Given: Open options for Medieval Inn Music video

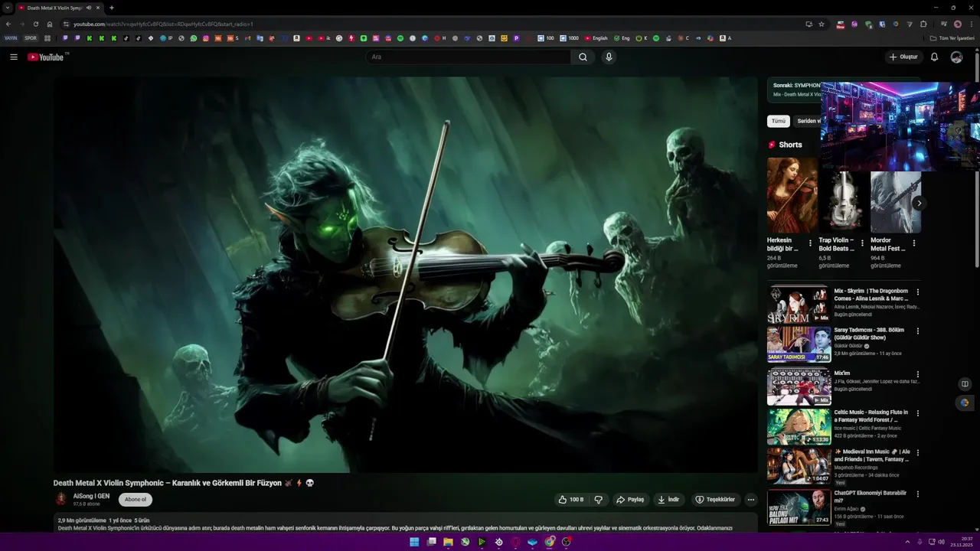Looking at the screenshot, I should click(918, 452).
